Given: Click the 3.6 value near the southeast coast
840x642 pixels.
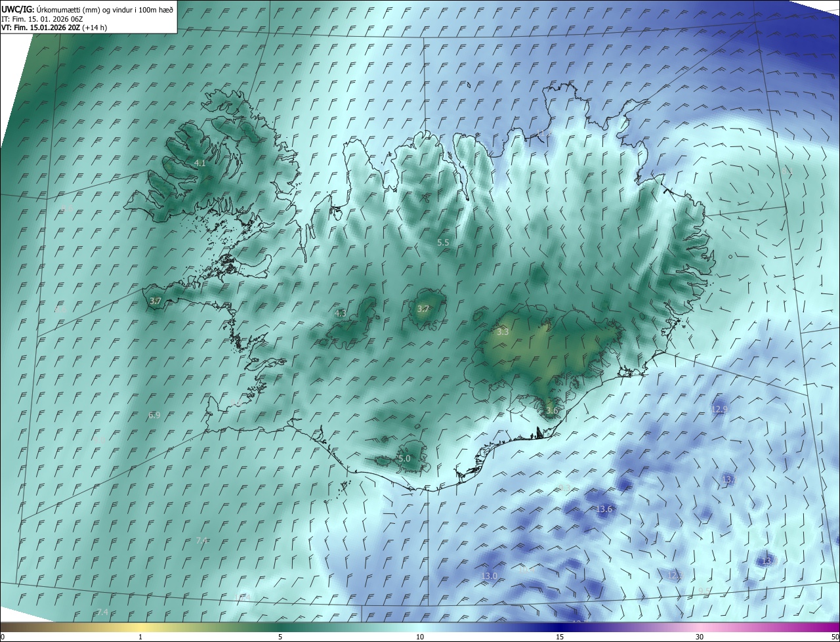Looking at the screenshot, I should coord(552,411).
